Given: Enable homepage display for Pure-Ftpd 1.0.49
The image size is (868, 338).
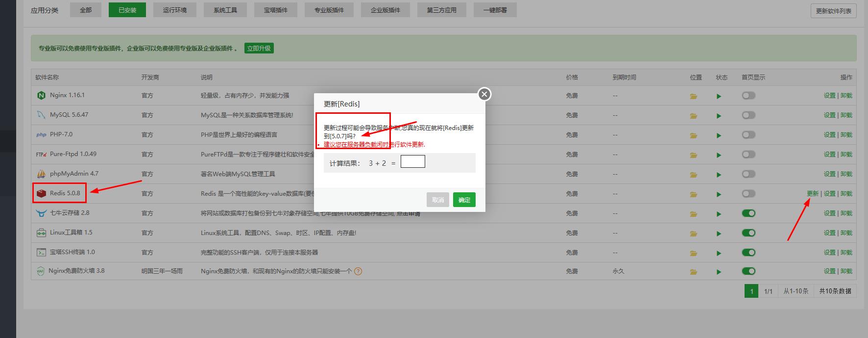Looking at the screenshot, I should click(x=748, y=154).
